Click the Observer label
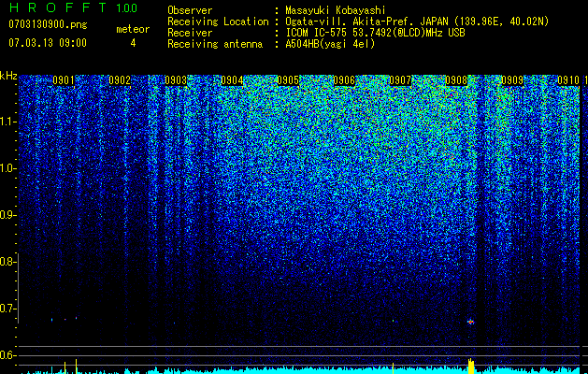 [190, 10]
